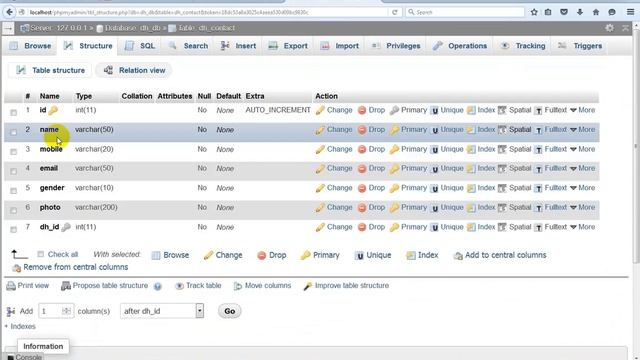Select checkbox for email column

[x=13, y=171]
